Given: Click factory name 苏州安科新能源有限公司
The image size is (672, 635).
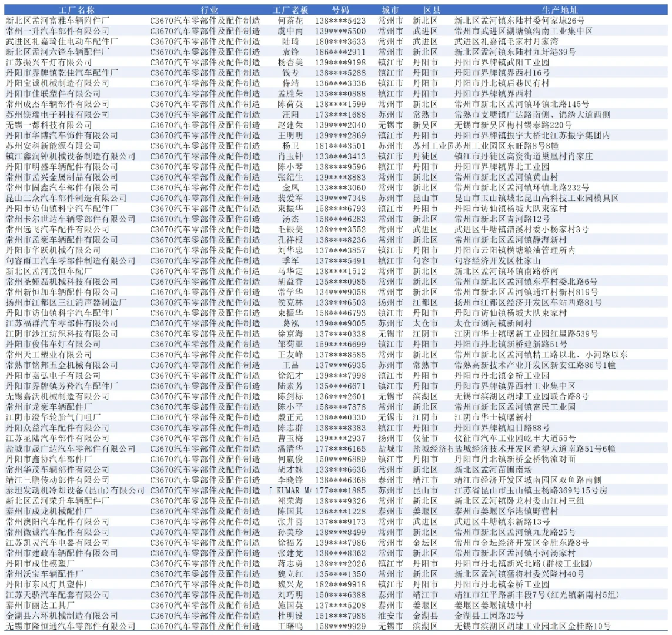Looking at the screenshot, I should point(53,146).
